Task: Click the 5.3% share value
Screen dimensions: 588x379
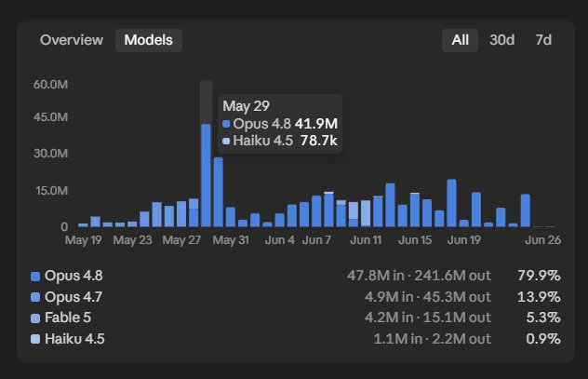Action: (x=543, y=318)
